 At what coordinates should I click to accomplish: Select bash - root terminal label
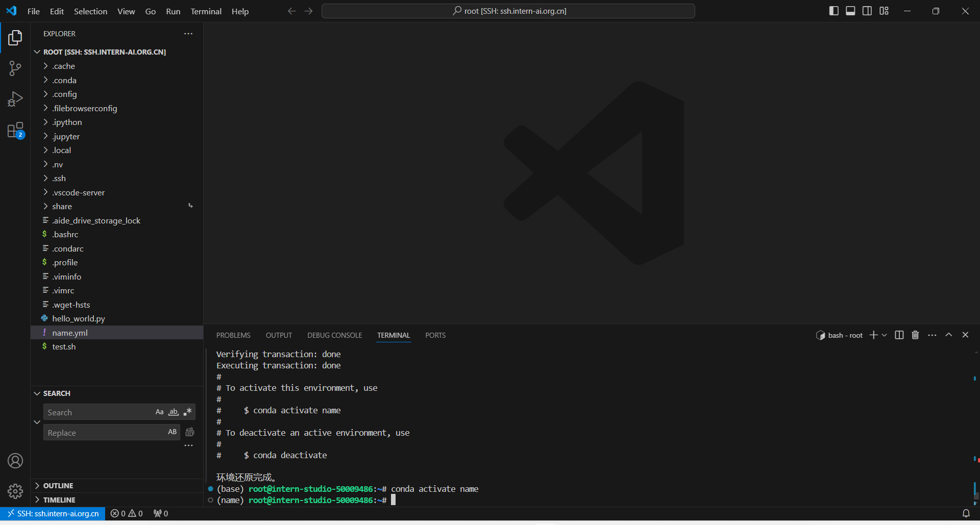point(840,335)
